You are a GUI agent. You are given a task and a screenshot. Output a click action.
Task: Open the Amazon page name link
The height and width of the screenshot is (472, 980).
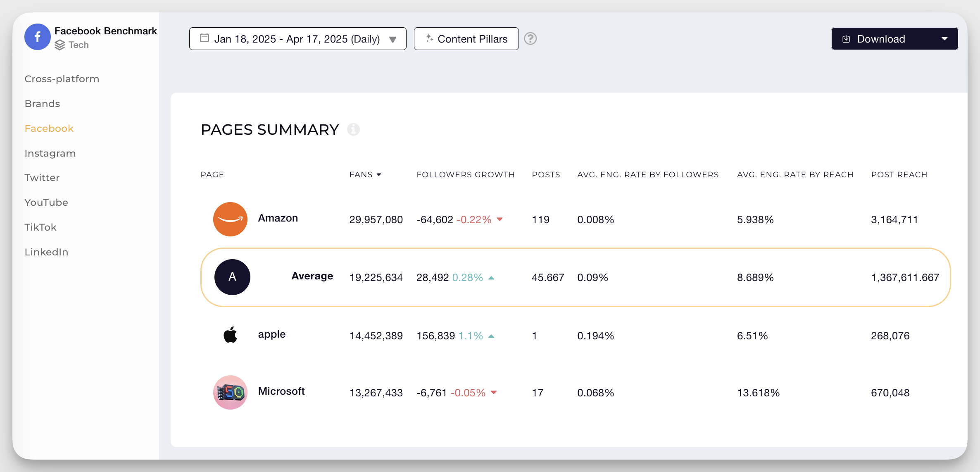click(x=278, y=218)
